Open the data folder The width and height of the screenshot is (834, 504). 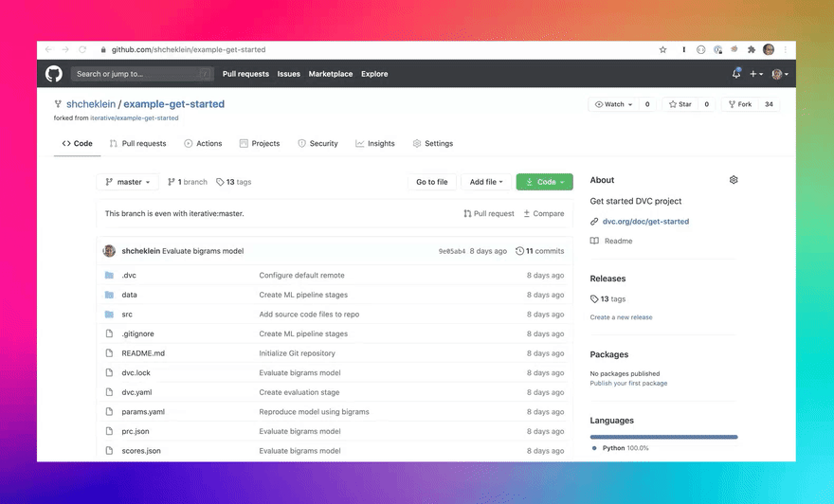pyautogui.click(x=129, y=295)
